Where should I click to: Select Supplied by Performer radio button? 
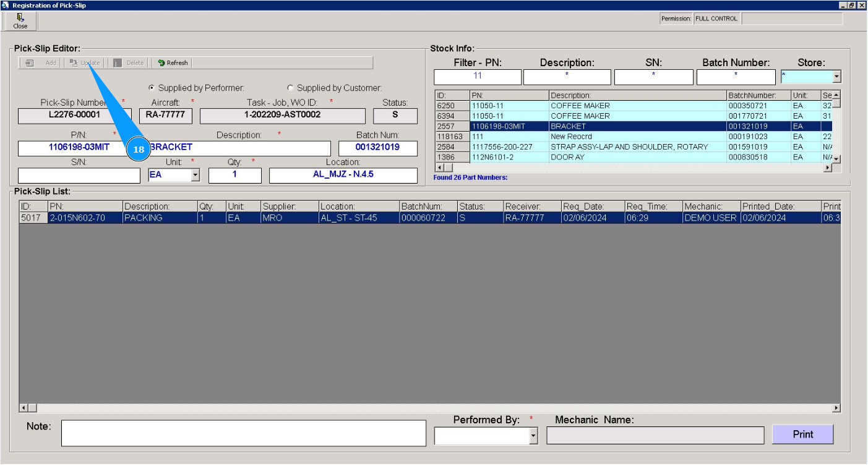(152, 88)
